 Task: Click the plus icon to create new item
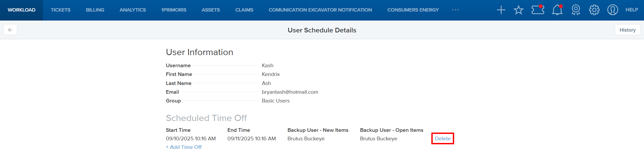click(501, 10)
